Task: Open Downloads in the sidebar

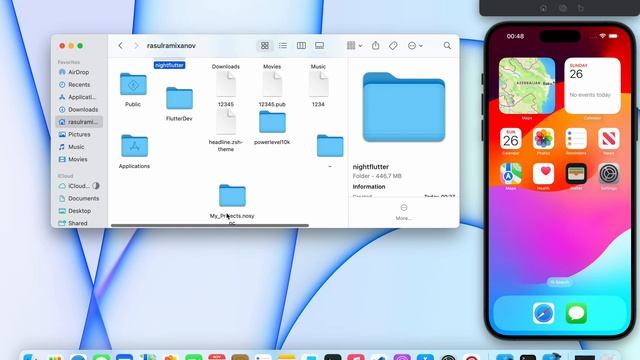Action: (79, 109)
